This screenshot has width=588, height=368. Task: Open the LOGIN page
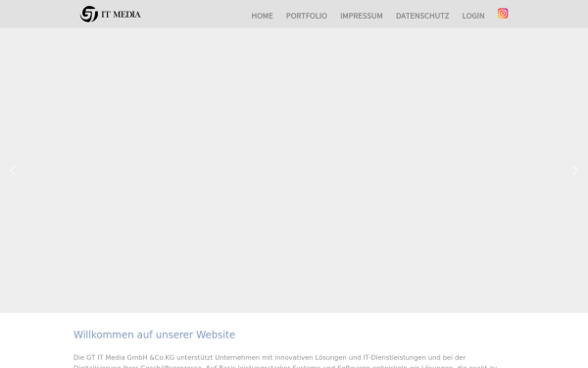click(473, 16)
